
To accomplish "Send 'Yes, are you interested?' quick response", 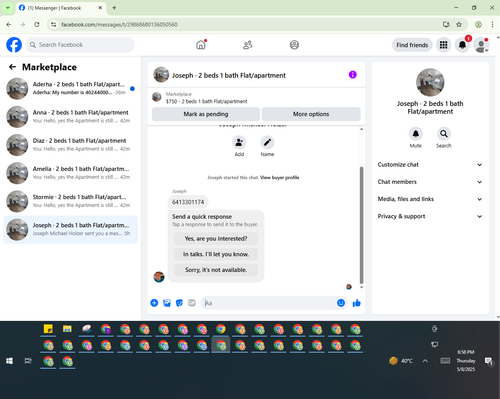I will tap(216, 239).
